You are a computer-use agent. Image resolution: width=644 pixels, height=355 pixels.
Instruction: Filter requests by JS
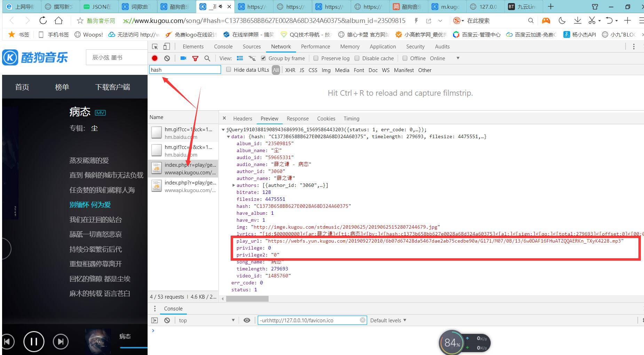pyautogui.click(x=302, y=70)
